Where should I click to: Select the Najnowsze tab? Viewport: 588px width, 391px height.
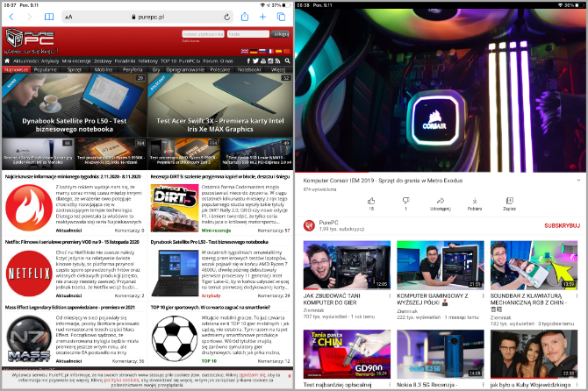[x=16, y=69]
